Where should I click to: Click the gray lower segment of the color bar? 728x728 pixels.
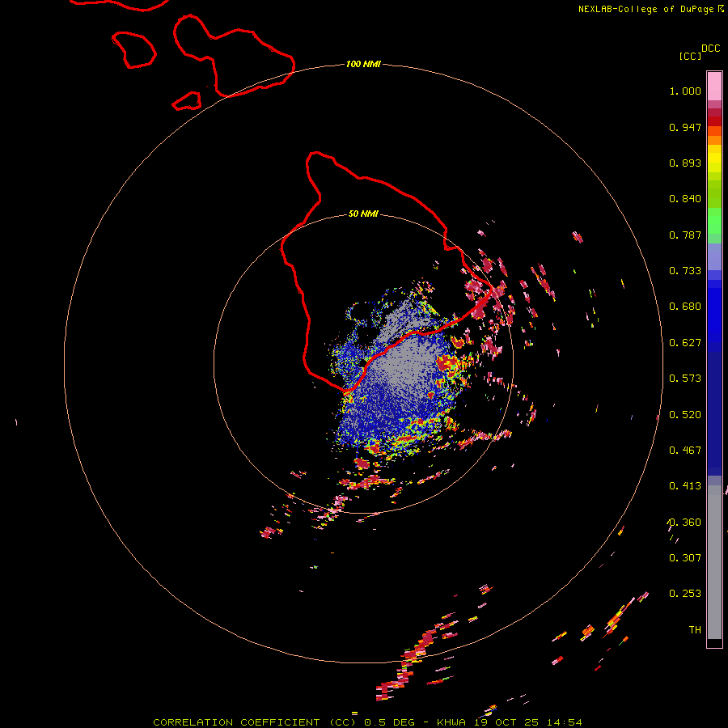pos(714,562)
